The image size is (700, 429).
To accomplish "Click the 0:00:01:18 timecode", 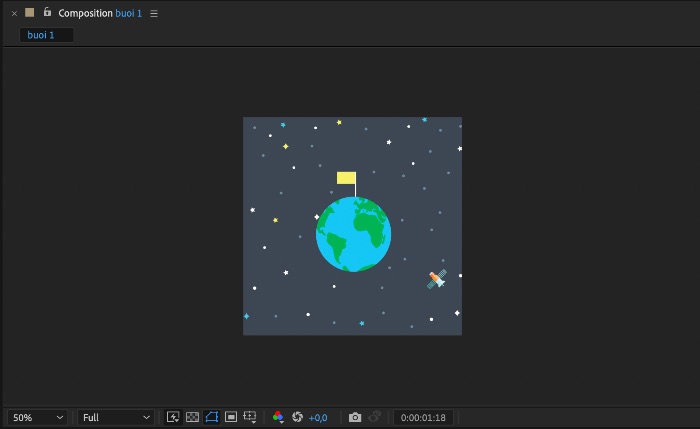I will tap(423, 418).
